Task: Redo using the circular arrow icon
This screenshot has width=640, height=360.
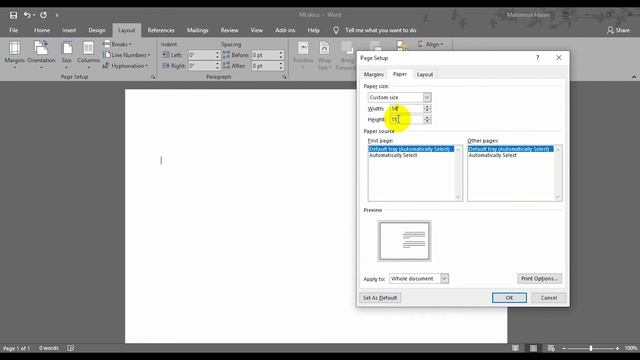Action: pos(43,15)
